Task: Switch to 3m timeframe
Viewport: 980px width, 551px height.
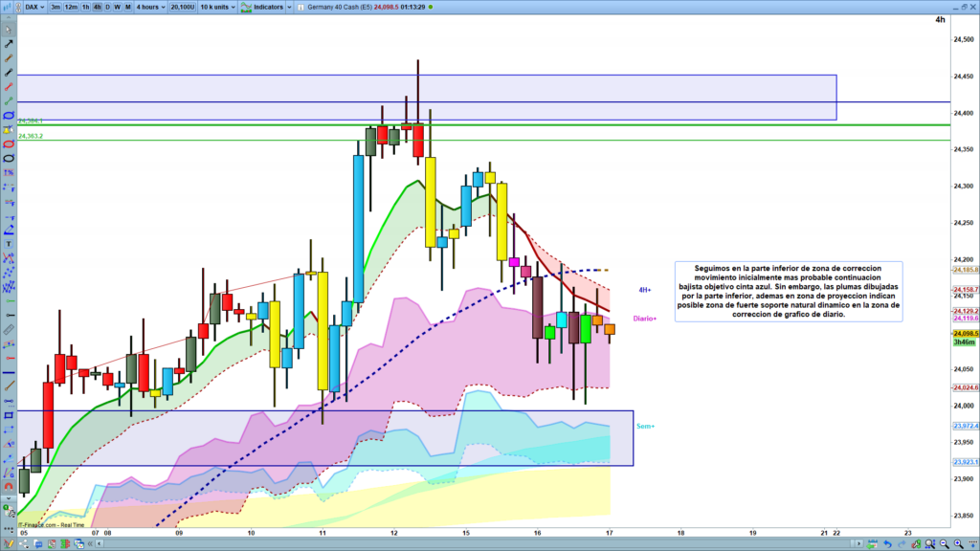Action: point(56,7)
